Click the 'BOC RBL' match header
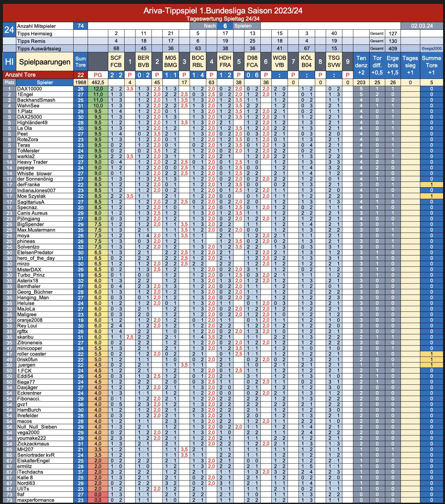The image size is (445, 504). 198,62
